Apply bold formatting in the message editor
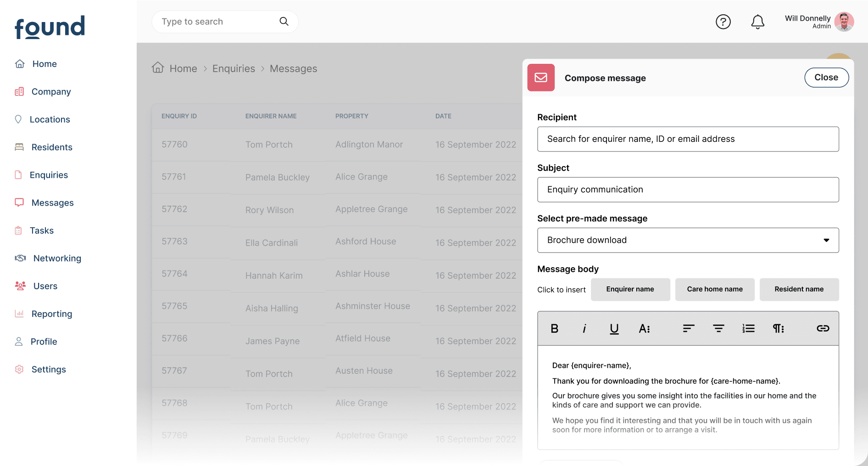 (x=554, y=328)
